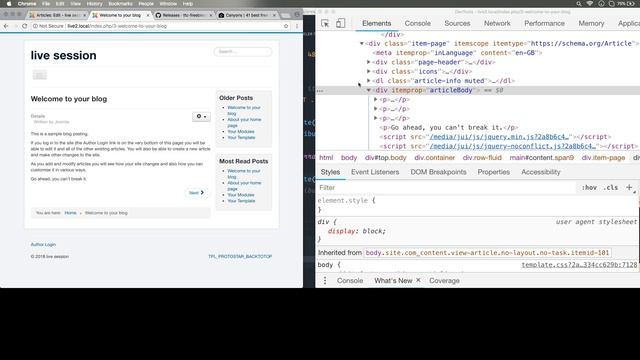
Task: Click the browser back arrow
Action: click(x=6, y=26)
